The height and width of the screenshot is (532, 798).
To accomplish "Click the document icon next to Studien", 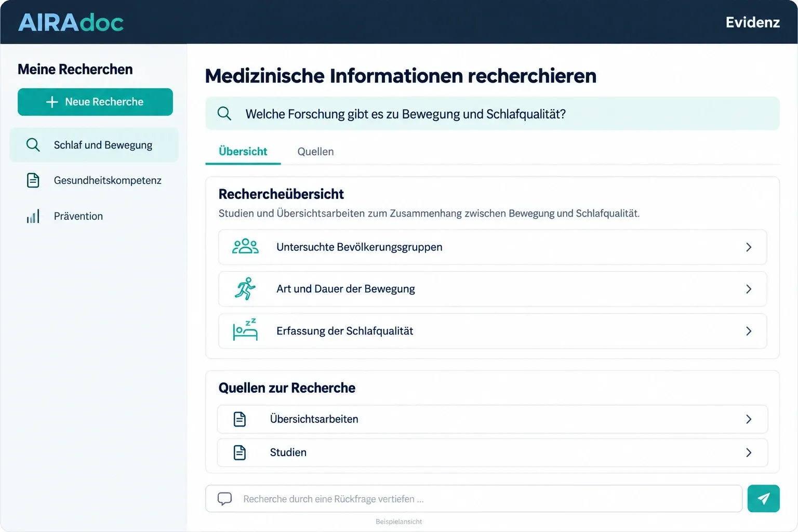I will [x=240, y=453].
